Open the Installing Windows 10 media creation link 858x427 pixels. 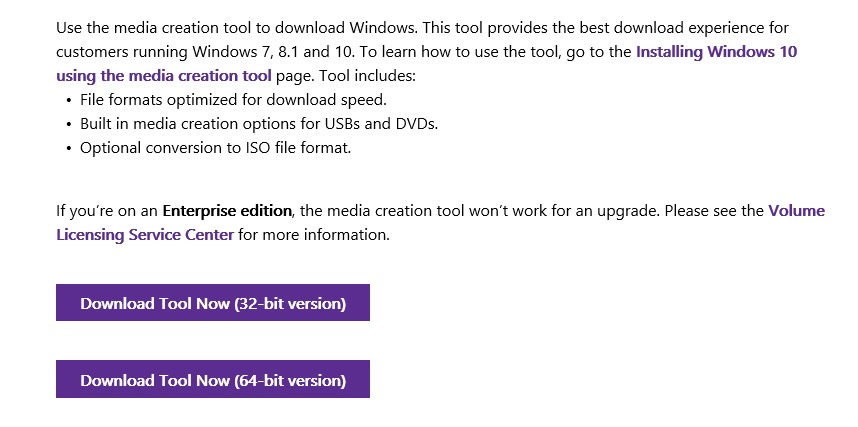716,52
